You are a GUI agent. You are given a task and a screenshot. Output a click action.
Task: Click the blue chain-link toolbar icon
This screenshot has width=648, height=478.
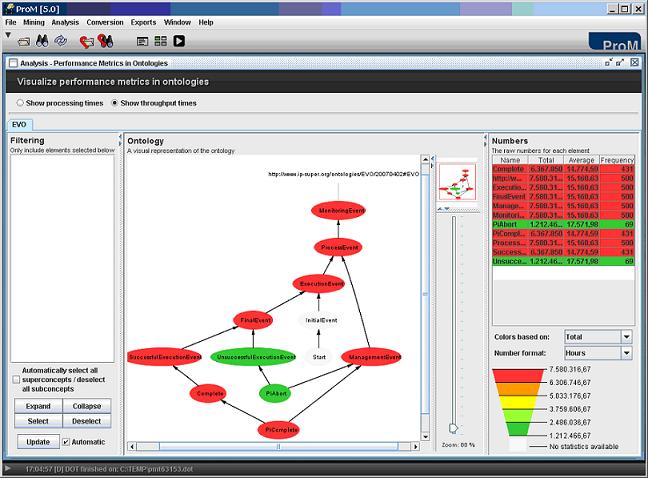point(61,41)
